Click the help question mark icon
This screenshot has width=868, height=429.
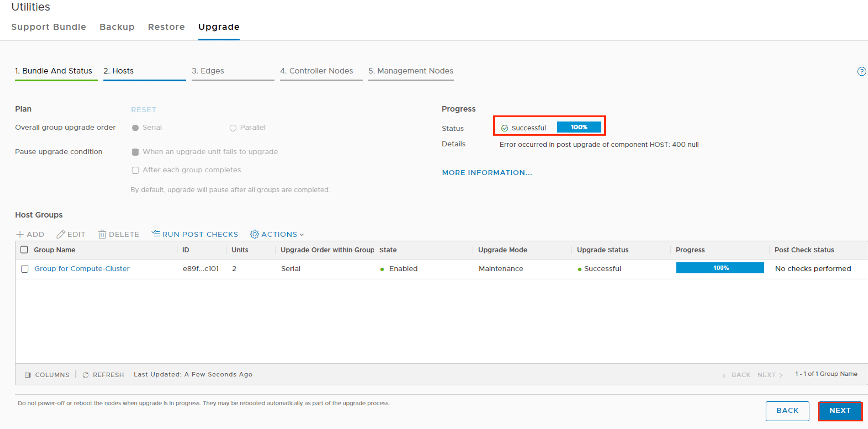(861, 71)
